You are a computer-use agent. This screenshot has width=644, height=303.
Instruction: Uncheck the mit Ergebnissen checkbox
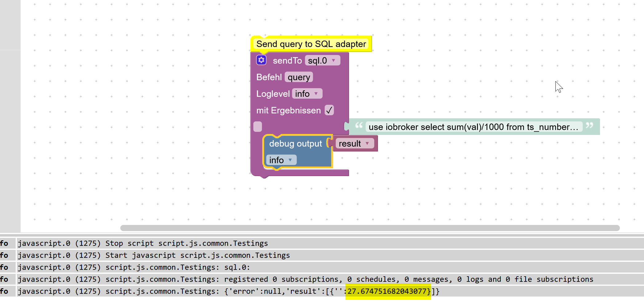pyautogui.click(x=329, y=110)
